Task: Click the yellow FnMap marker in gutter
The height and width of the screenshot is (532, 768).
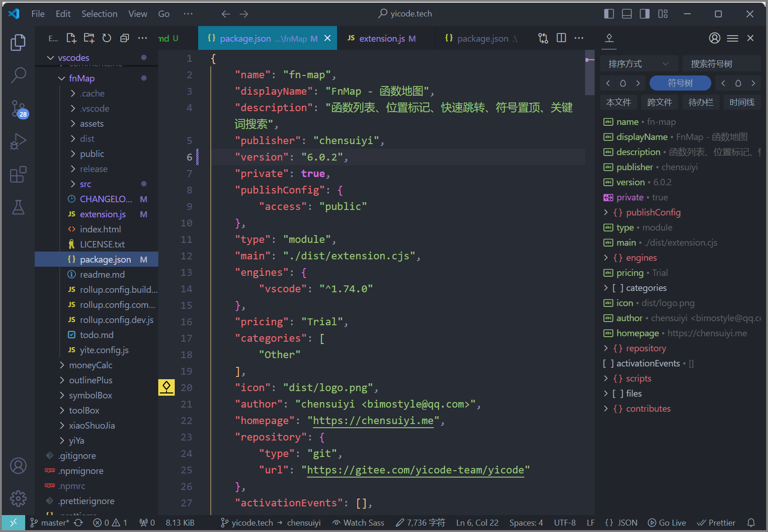Action: (166, 387)
